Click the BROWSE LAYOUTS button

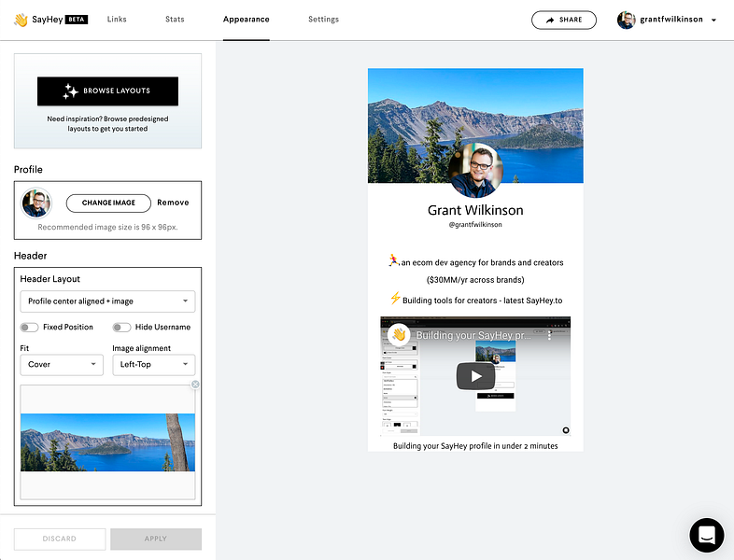click(x=107, y=91)
